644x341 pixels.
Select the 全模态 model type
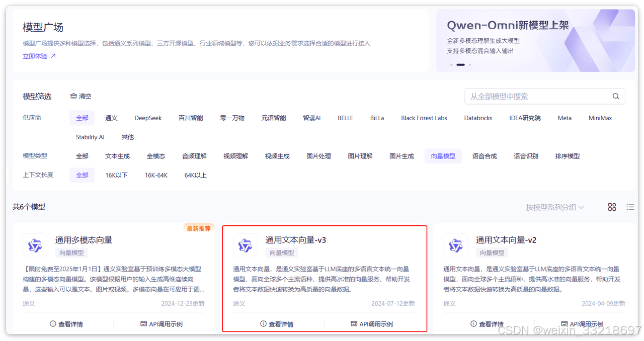156,156
